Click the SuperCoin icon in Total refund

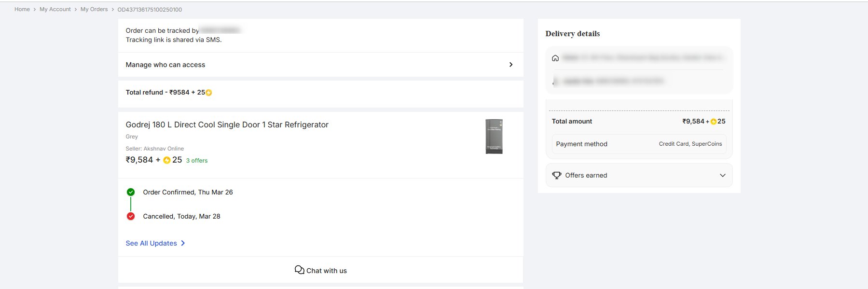209,93
